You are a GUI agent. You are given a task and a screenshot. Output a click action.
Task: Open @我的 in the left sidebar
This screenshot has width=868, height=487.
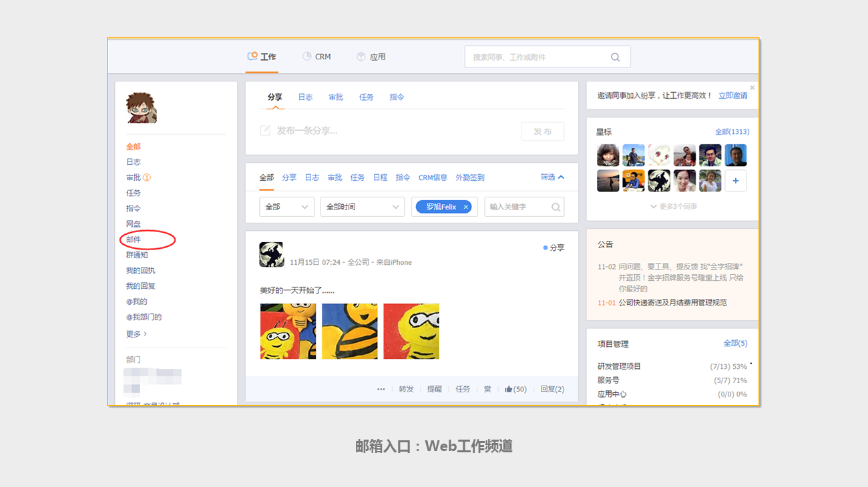pyautogui.click(x=137, y=302)
